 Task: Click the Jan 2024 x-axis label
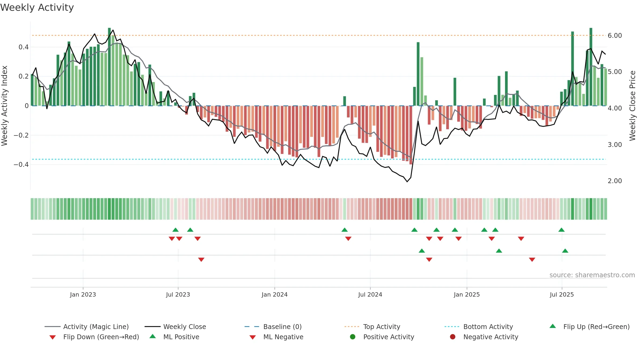(275, 295)
